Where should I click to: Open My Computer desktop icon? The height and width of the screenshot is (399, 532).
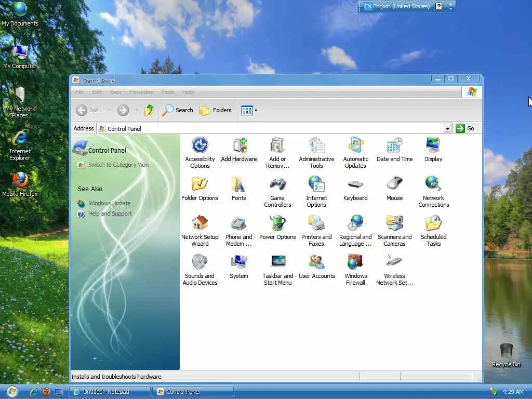coord(20,57)
